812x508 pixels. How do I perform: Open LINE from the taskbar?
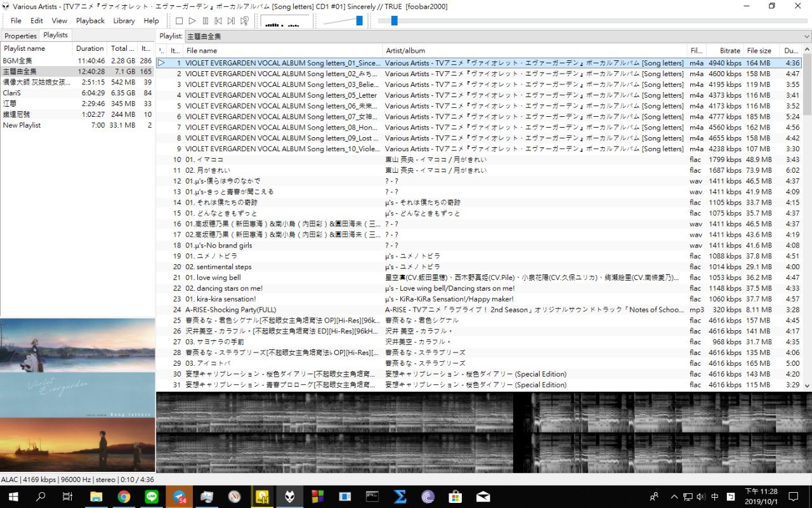tap(152, 497)
